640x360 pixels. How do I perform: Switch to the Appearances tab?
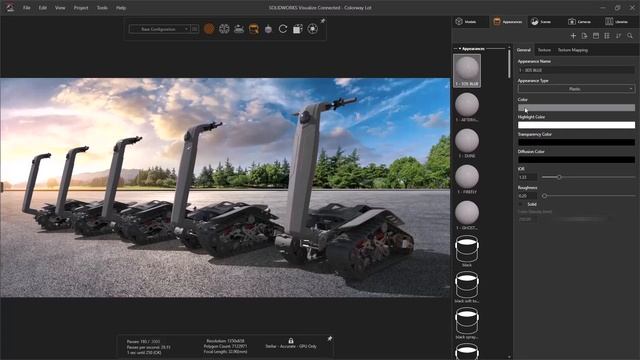tap(507, 22)
